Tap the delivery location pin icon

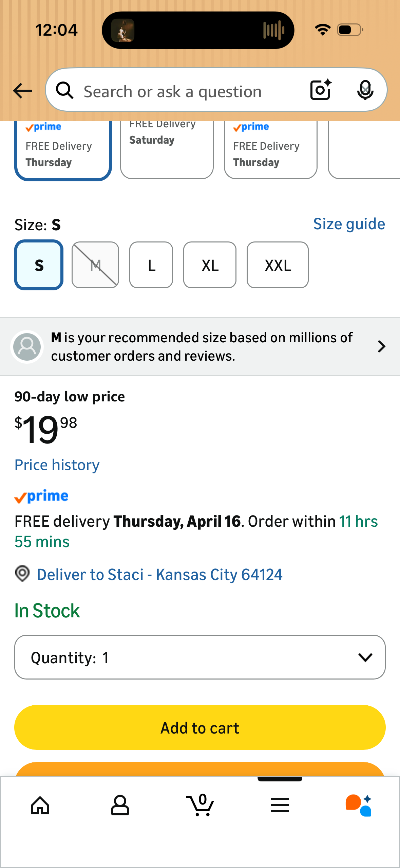(22, 574)
